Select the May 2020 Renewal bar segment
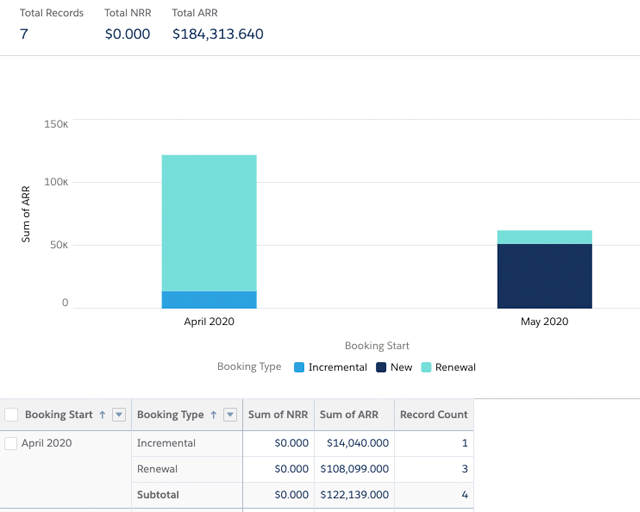 coord(544,237)
